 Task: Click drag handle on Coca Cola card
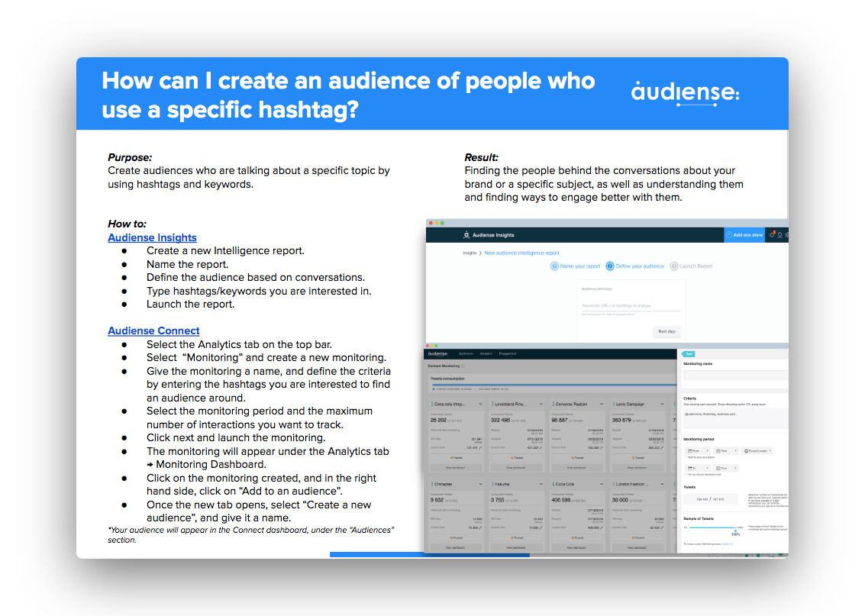(x=554, y=484)
